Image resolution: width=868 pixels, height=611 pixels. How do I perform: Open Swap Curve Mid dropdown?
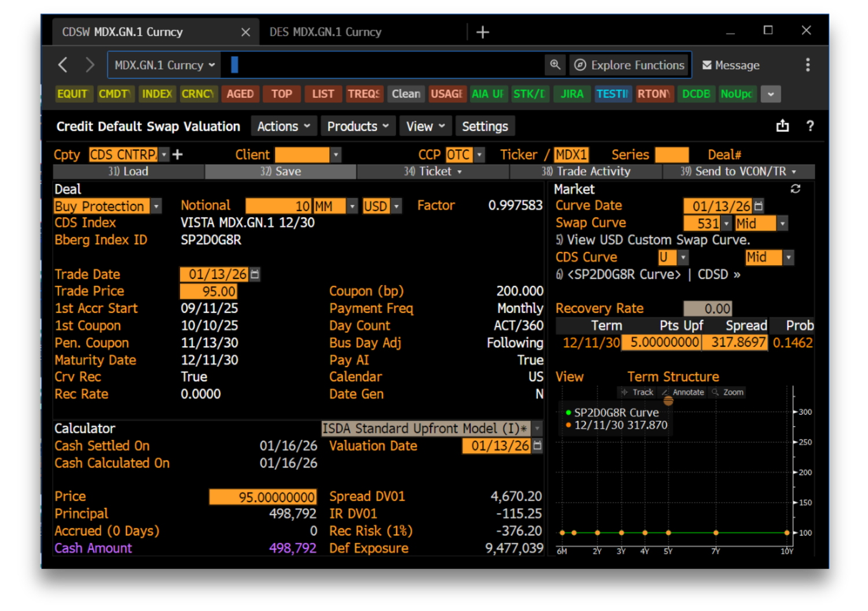pyautogui.click(x=782, y=223)
